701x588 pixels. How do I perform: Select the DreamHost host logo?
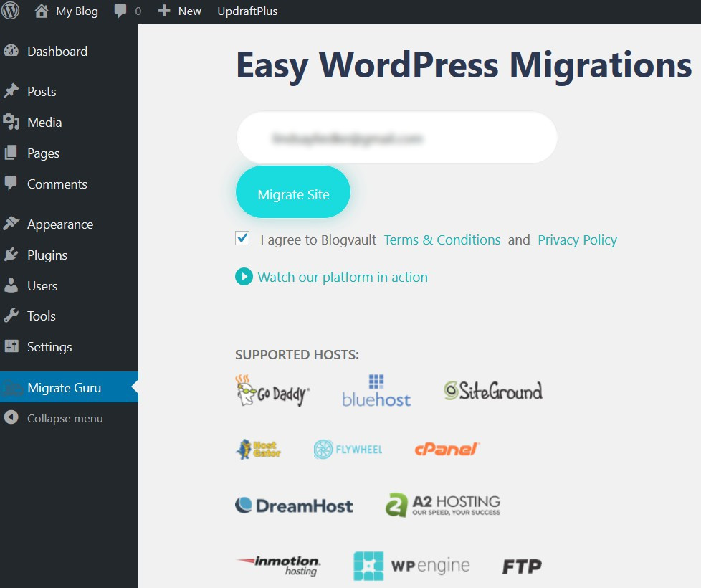click(x=294, y=506)
